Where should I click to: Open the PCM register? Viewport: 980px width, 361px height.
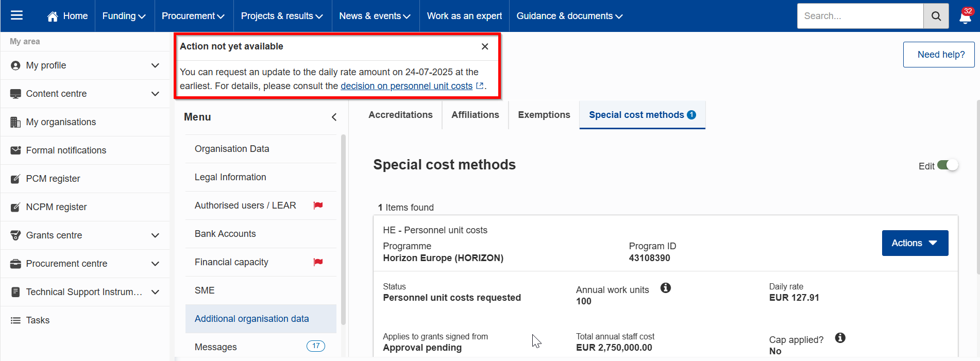(x=53, y=179)
